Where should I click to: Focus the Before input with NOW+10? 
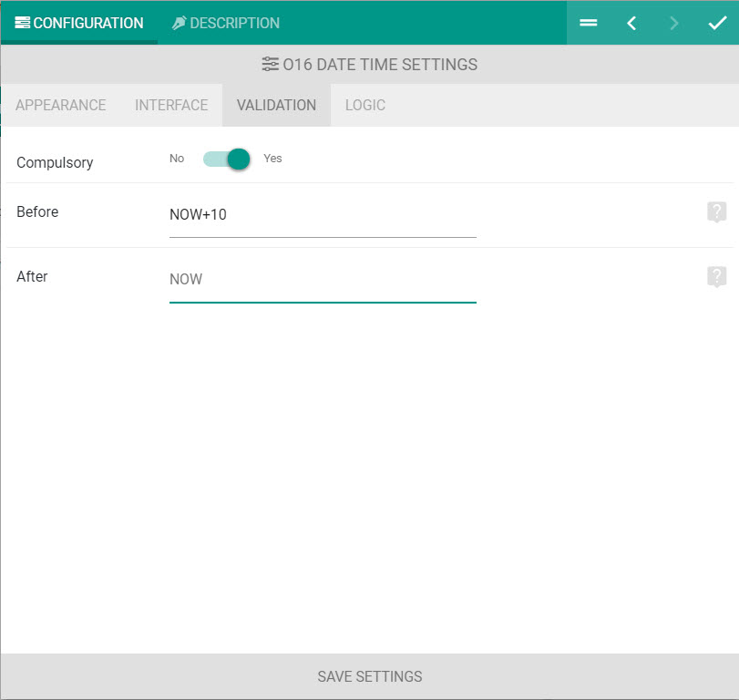pyautogui.click(x=323, y=215)
